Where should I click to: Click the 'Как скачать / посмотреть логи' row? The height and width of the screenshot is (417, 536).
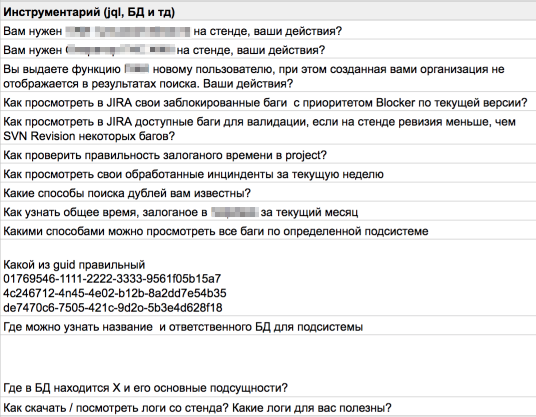point(268,407)
